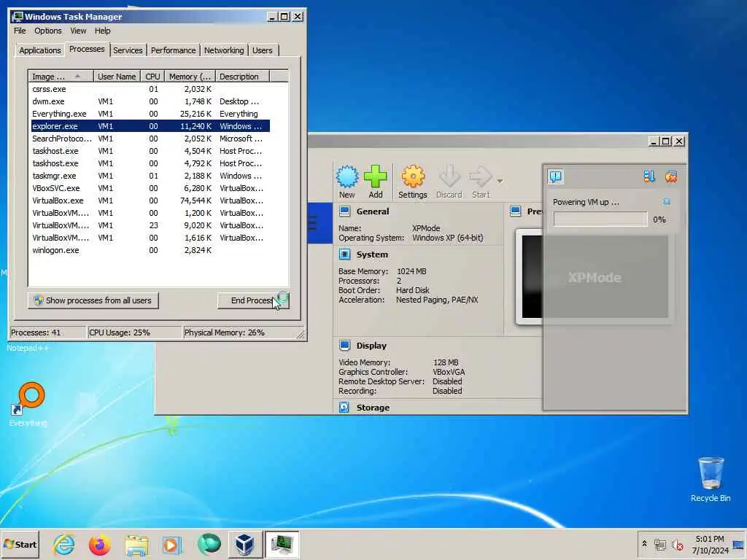Expand the Start button dropdown arrow
The width and height of the screenshot is (747, 560).
coord(500,181)
